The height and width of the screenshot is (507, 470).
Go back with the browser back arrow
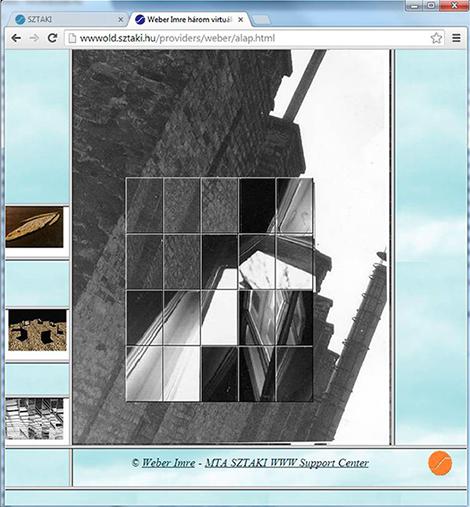(x=16, y=38)
